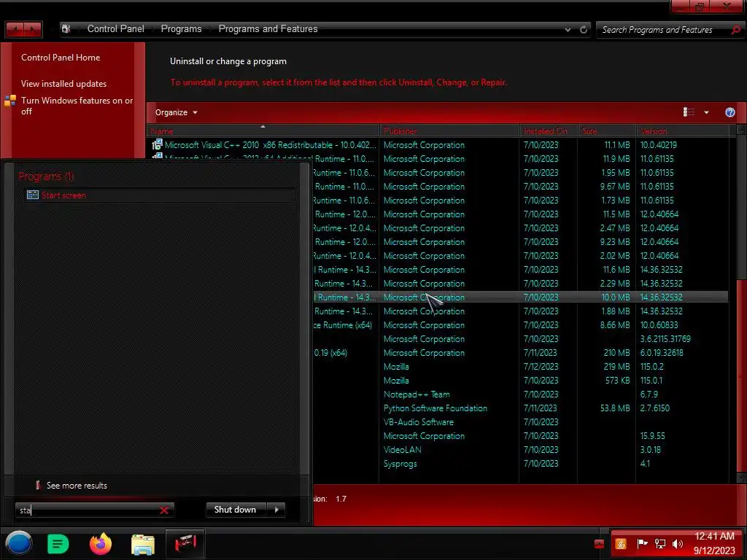Clear search text with the red X
Image resolution: width=747 pixels, height=560 pixels.
point(164,510)
